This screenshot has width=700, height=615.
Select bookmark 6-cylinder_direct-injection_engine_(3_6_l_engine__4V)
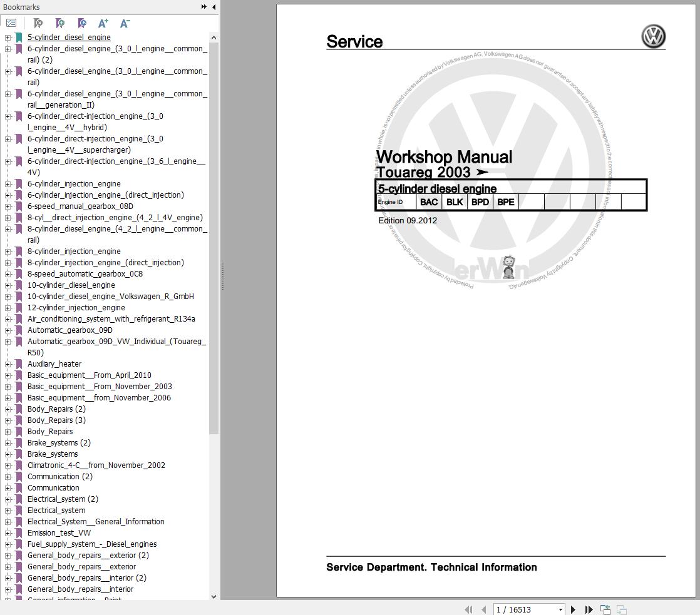coord(116,167)
